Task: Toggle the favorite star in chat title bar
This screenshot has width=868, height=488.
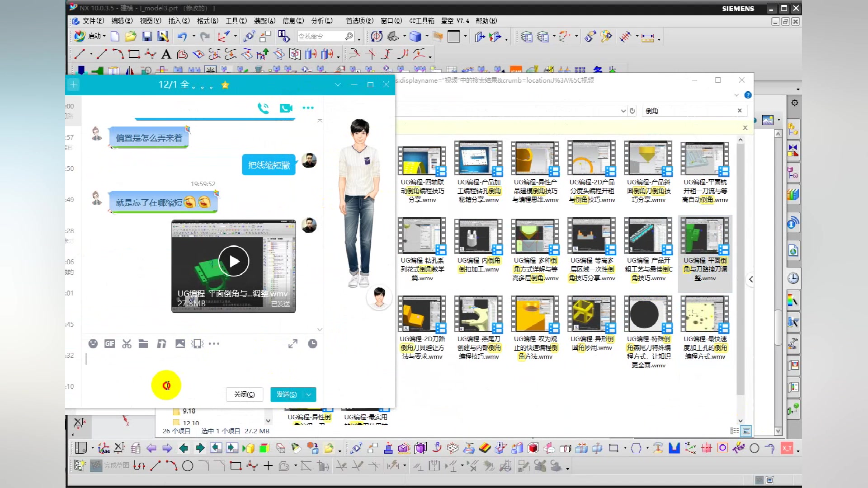Action: 225,84
